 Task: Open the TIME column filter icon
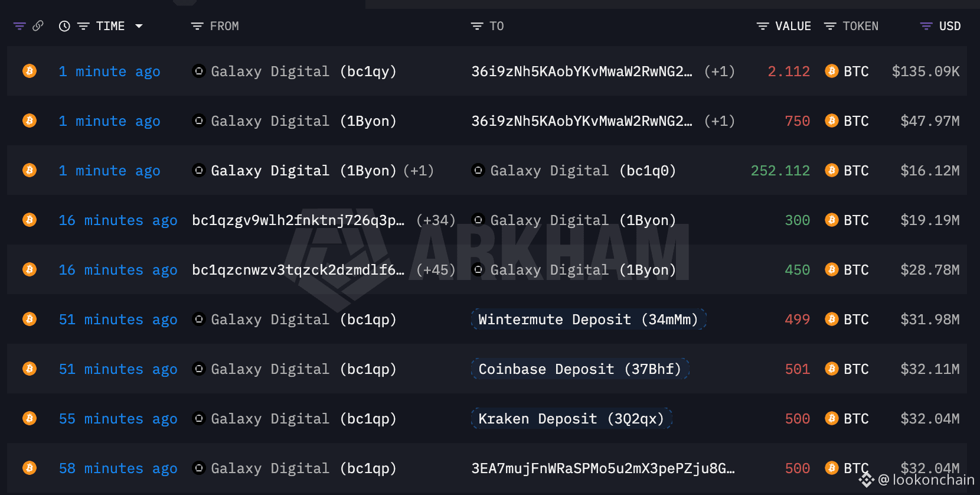[83, 26]
